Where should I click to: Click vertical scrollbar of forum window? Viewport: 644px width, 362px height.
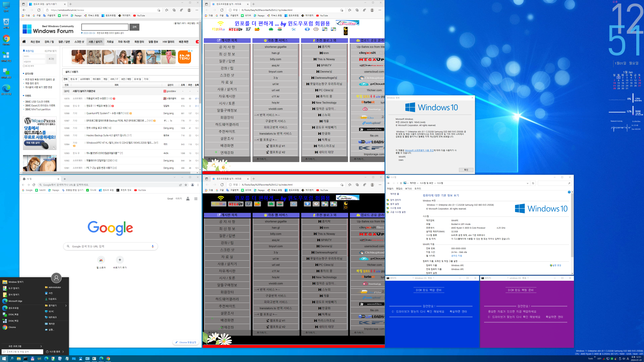(200, 63)
